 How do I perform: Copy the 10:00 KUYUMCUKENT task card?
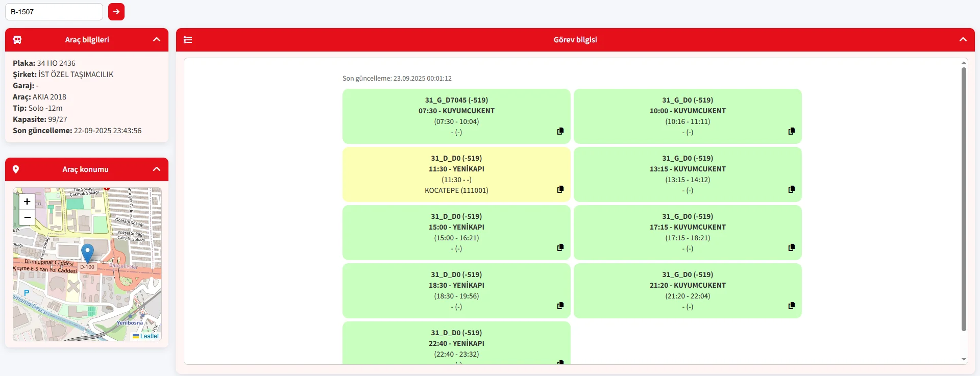point(792,131)
